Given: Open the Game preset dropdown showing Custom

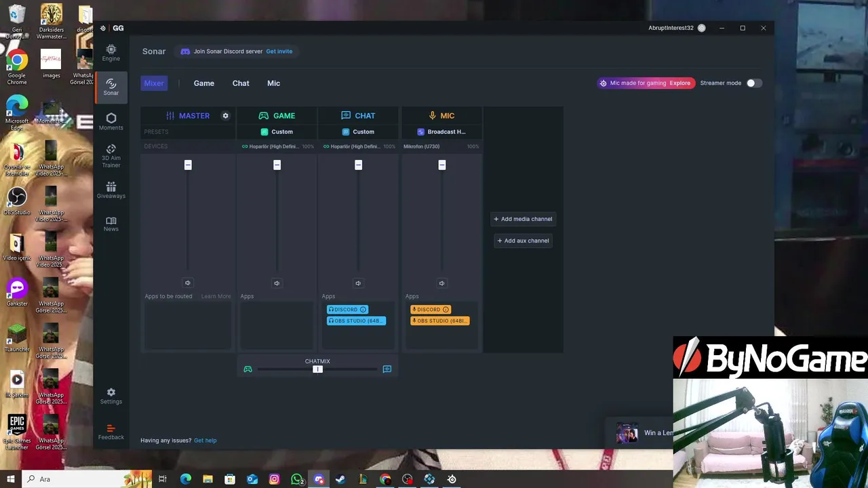Looking at the screenshot, I should pos(277,131).
